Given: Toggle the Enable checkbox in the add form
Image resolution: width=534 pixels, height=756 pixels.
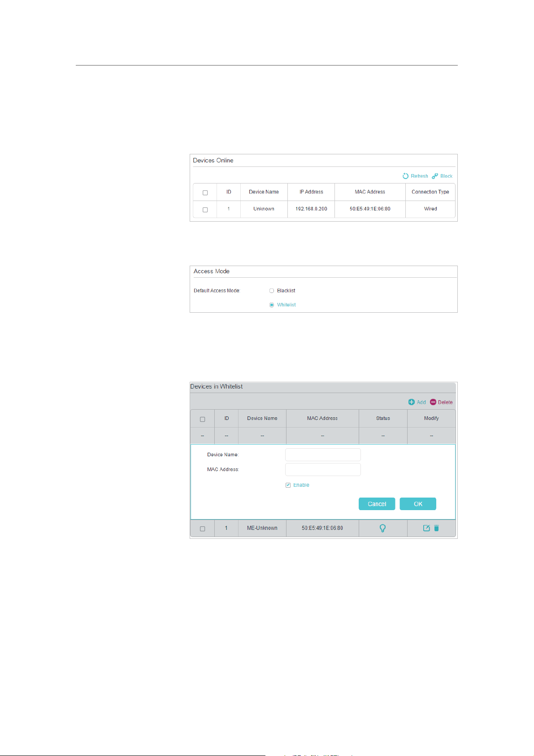Looking at the screenshot, I should tap(288, 485).
